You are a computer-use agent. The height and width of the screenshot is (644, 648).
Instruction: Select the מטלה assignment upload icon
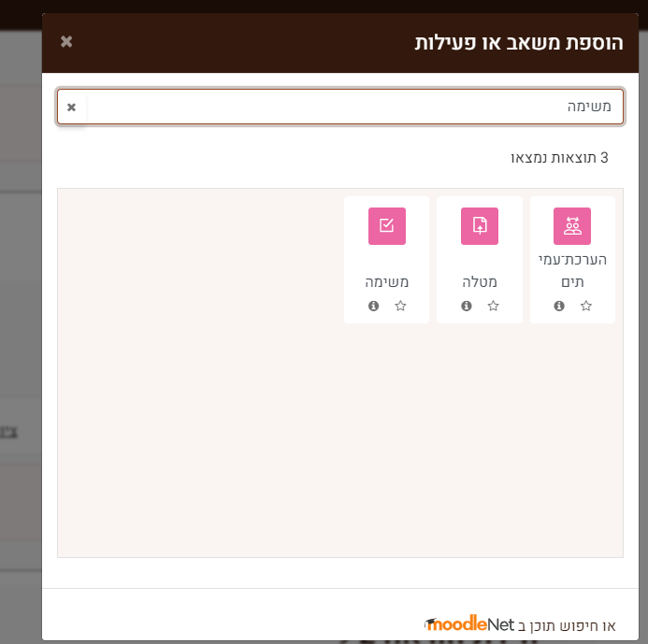tap(480, 226)
